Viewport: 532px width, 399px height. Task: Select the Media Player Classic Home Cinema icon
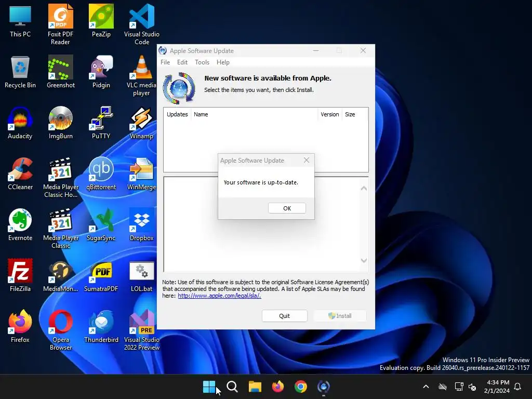pos(60,177)
